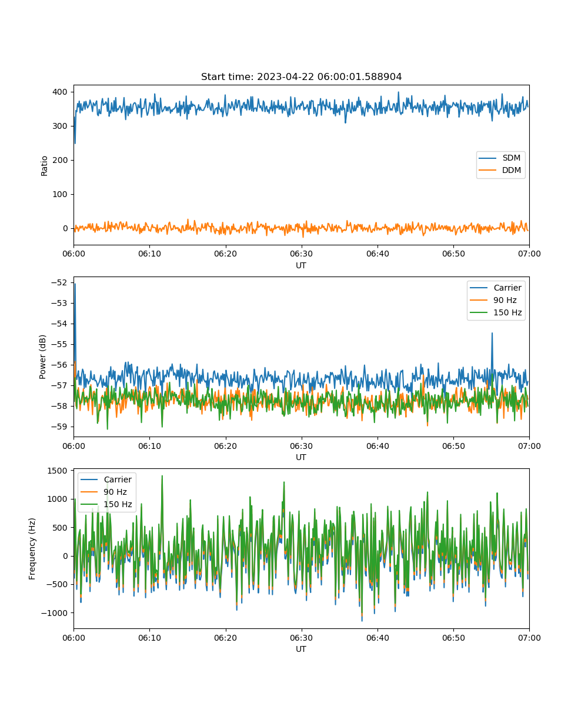Click the "UT" label under the Frequency plot
The height and width of the screenshot is (706, 588).
pyautogui.click(x=301, y=649)
